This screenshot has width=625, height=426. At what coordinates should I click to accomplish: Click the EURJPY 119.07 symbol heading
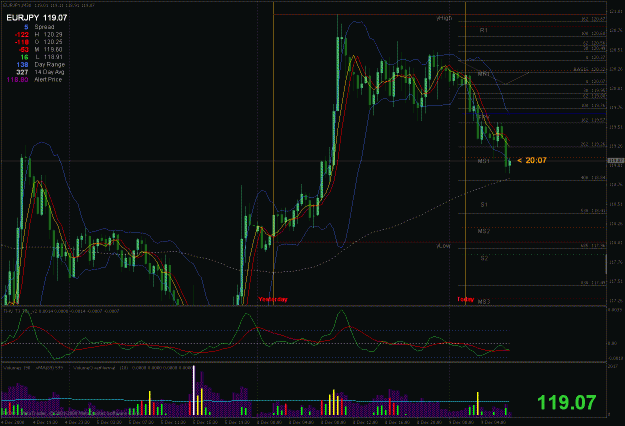[x=37, y=18]
